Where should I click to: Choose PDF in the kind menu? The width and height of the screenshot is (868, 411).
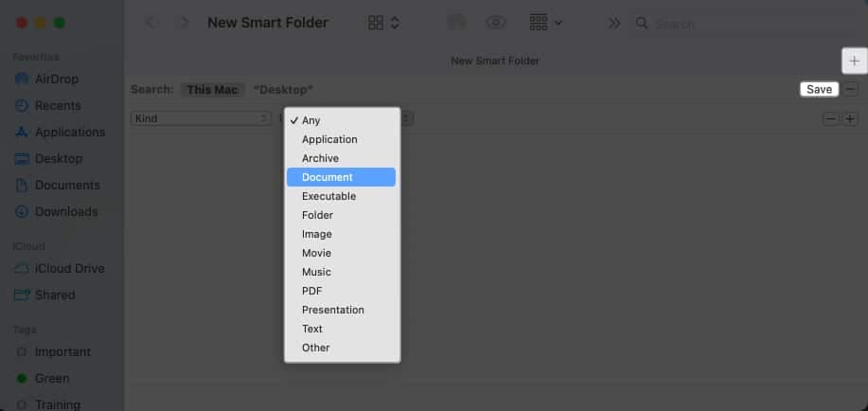click(342, 291)
